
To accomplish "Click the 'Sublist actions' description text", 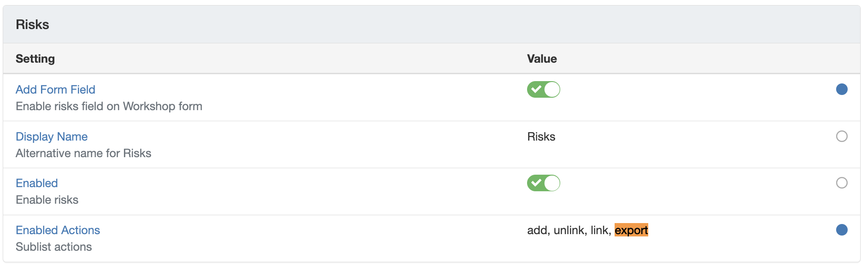I will [53, 247].
